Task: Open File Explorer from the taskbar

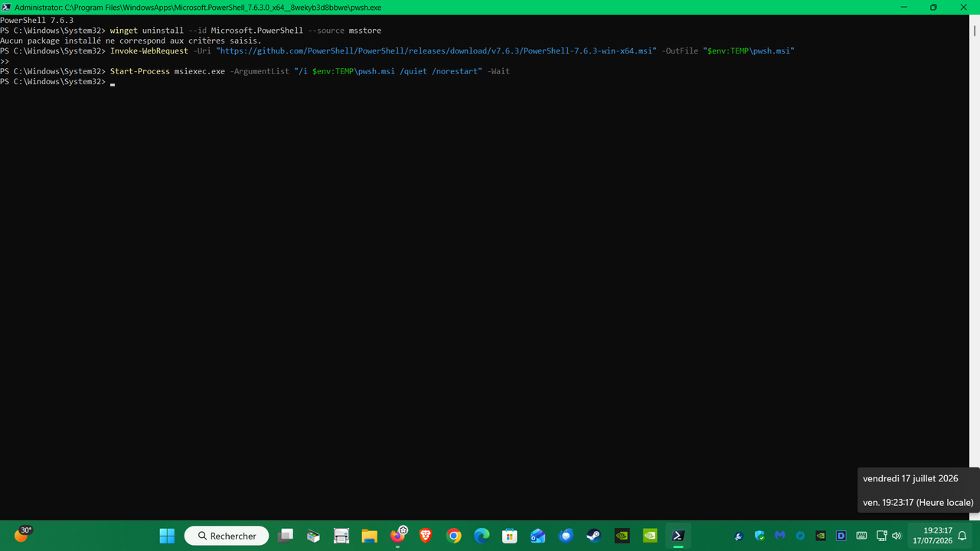Action: pos(369,536)
